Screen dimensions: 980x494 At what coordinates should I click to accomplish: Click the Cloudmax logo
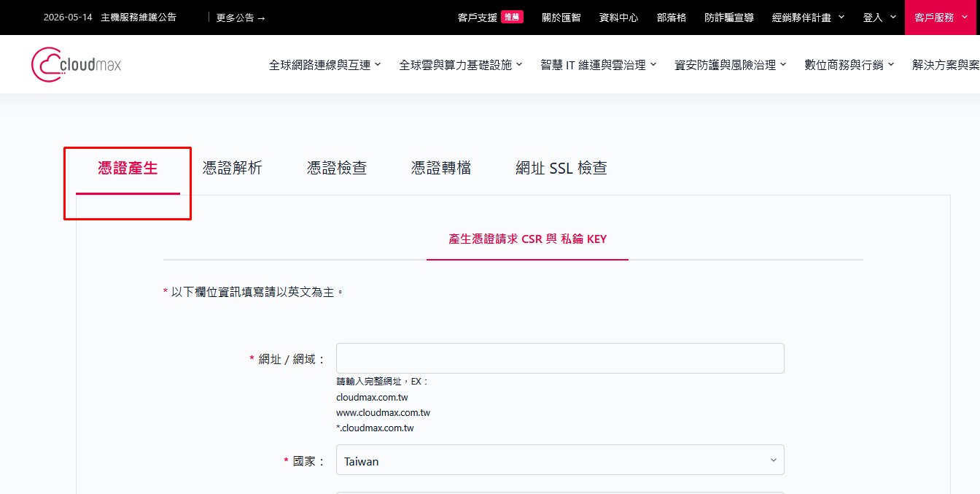(77, 64)
